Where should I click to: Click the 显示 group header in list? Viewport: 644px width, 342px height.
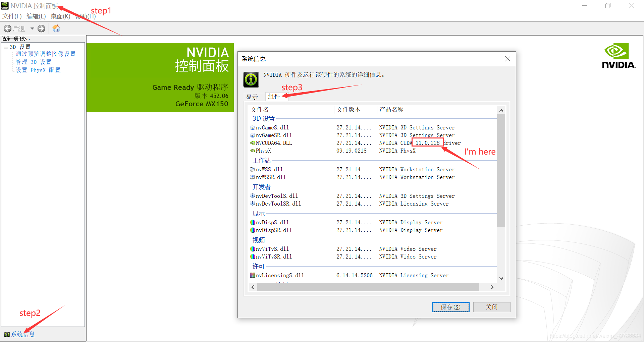tap(259, 214)
